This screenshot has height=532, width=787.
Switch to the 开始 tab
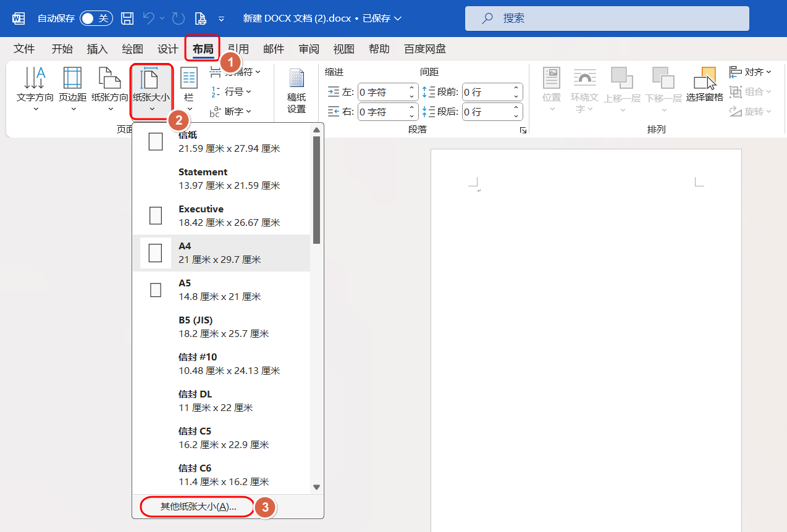point(62,49)
